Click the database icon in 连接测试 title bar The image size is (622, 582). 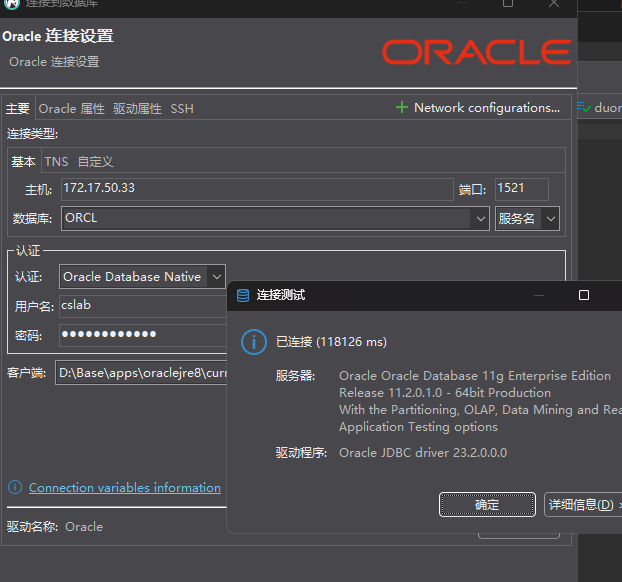tap(243, 295)
